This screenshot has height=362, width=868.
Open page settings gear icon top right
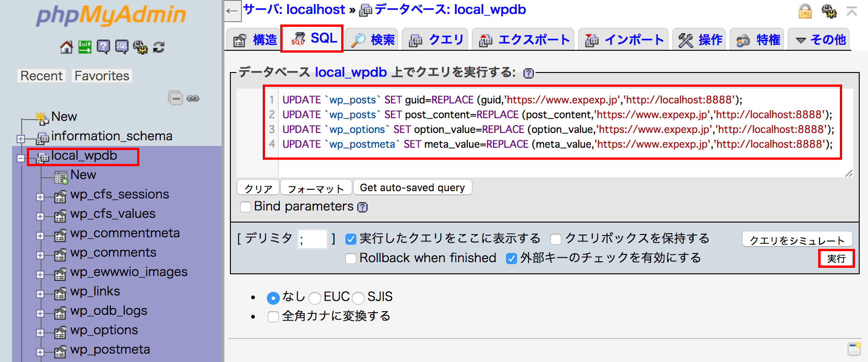click(829, 11)
